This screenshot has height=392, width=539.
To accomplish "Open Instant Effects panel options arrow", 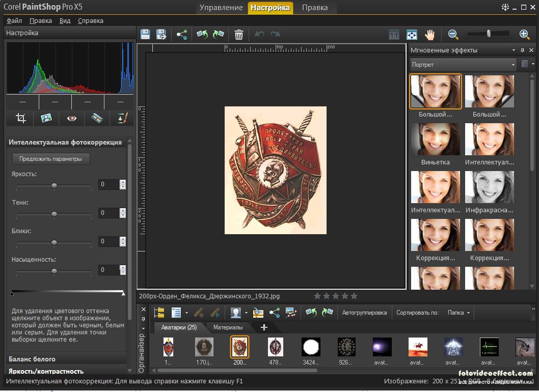I will click(x=514, y=50).
